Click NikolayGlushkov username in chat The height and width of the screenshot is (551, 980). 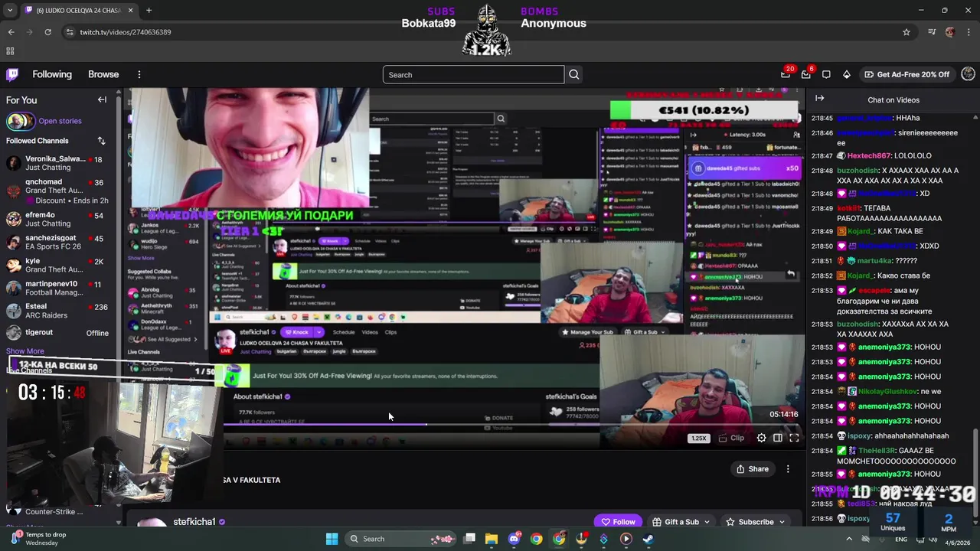click(887, 391)
